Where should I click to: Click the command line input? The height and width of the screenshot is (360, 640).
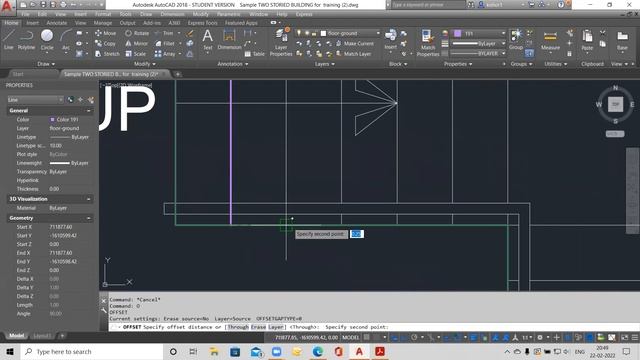pyautogui.click(x=373, y=327)
